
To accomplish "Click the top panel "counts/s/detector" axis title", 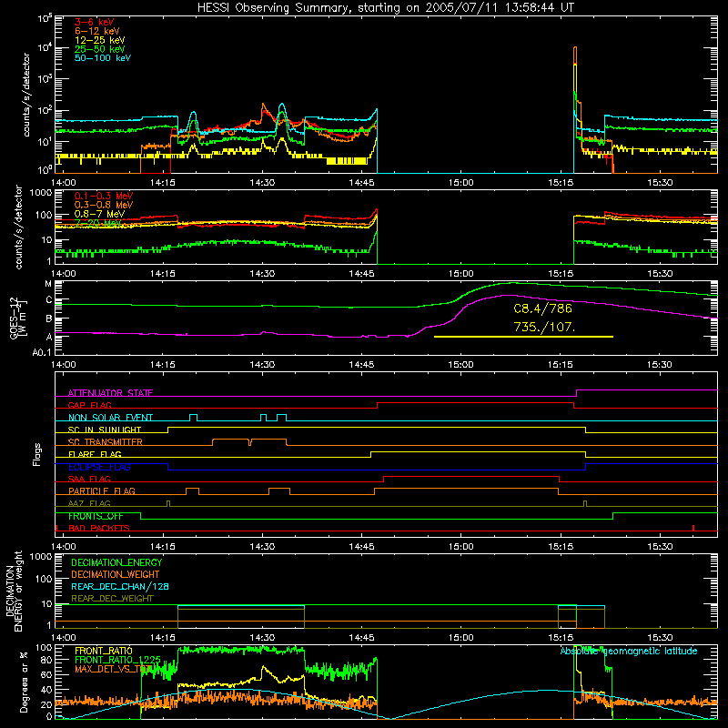I will (25, 95).
